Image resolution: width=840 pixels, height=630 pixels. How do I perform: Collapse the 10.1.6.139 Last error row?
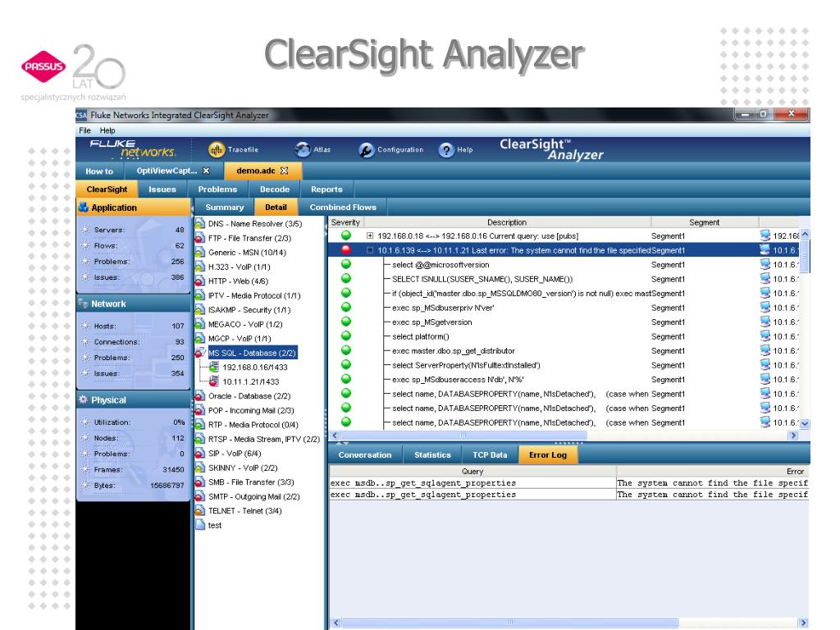(x=370, y=250)
